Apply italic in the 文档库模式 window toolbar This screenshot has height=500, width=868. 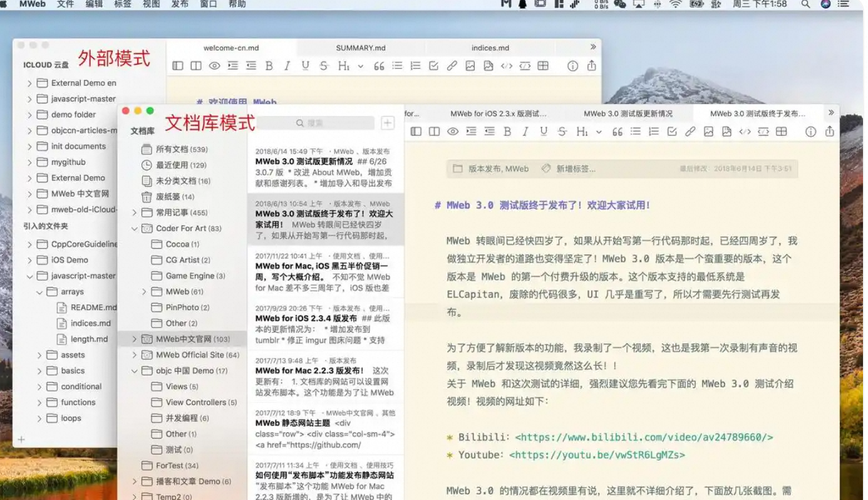point(525,132)
